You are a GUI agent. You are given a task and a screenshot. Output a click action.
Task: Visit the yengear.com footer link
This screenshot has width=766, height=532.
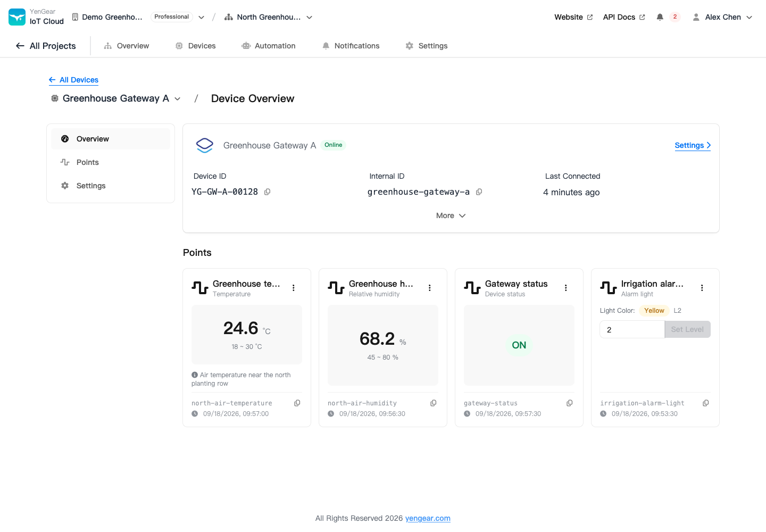[x=428, y=518]
